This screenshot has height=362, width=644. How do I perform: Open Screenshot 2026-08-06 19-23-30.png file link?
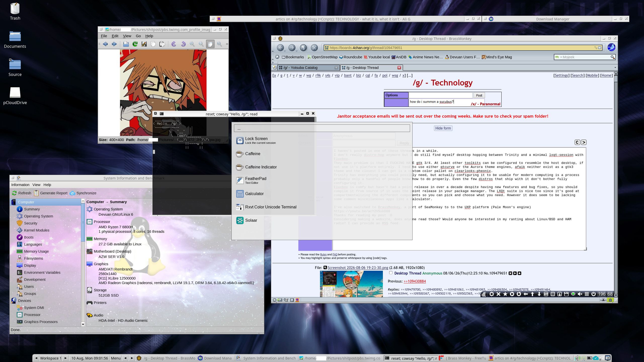(358, 268)
